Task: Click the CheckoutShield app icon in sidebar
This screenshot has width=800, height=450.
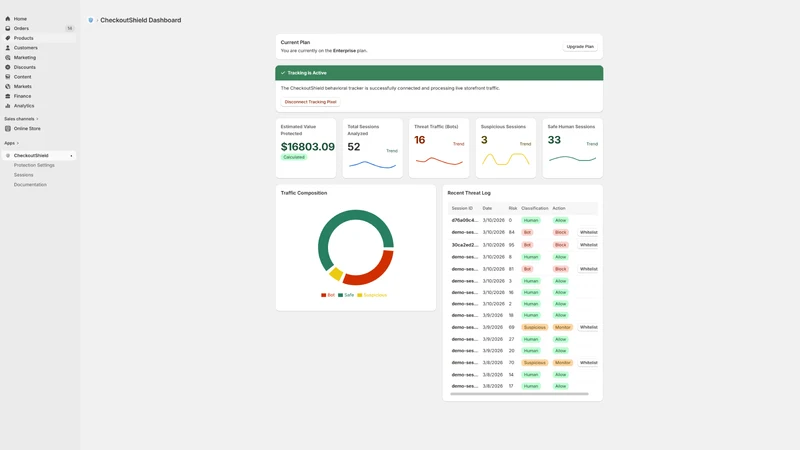Action: click(x=8, y=156)
